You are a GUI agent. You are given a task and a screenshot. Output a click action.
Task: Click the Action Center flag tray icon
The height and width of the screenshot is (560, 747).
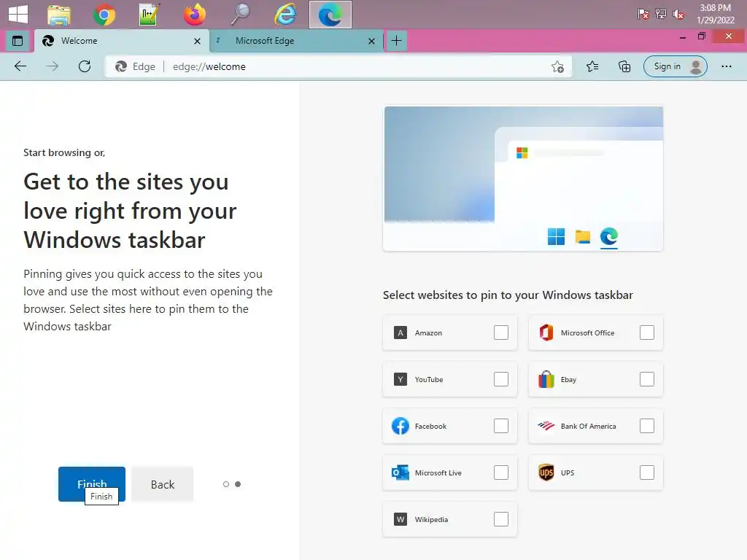[x=643, y=14]
